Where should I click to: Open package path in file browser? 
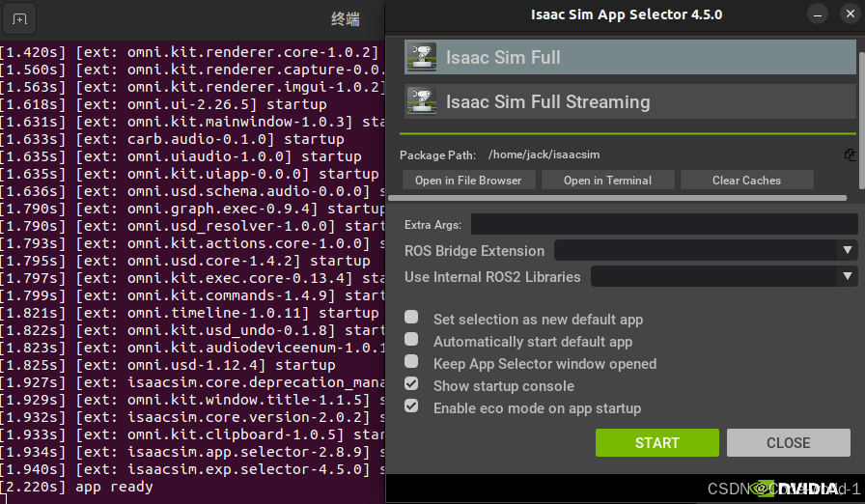click(468, 181)
